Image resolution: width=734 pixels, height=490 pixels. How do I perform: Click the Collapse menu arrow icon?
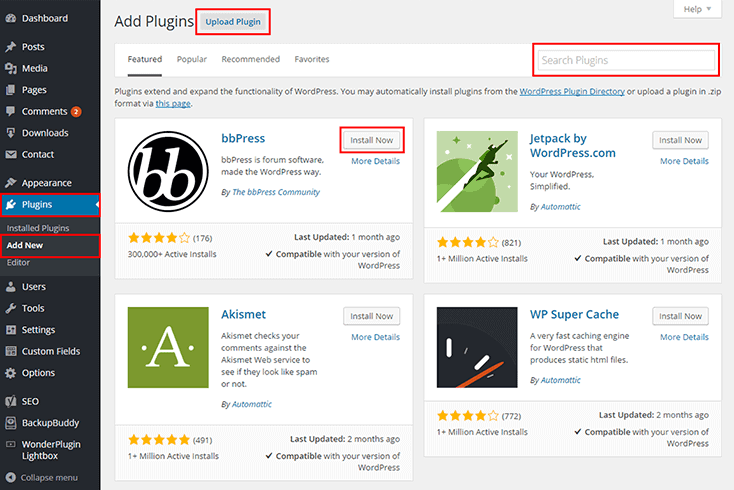point(10,478)
